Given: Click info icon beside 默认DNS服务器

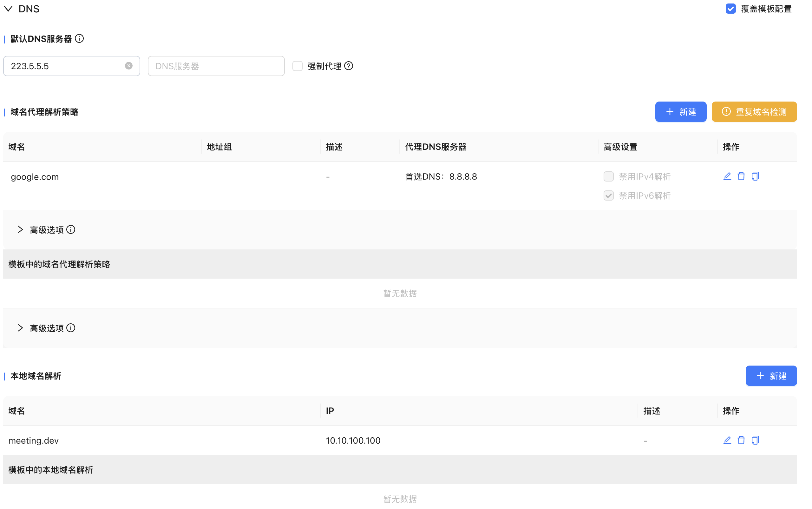Looking at the screenshot, I should click(79, 39).
